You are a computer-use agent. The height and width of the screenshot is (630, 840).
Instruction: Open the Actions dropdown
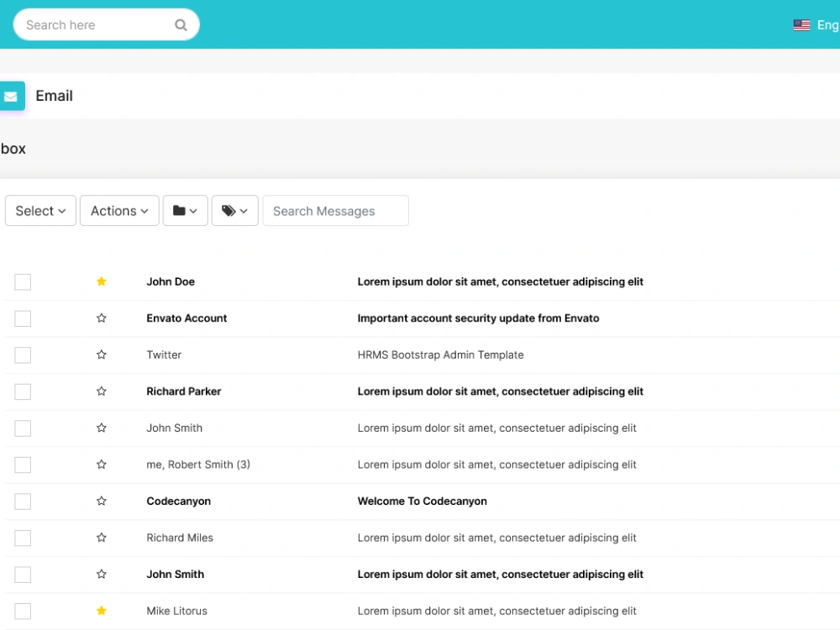pos(119,211)
